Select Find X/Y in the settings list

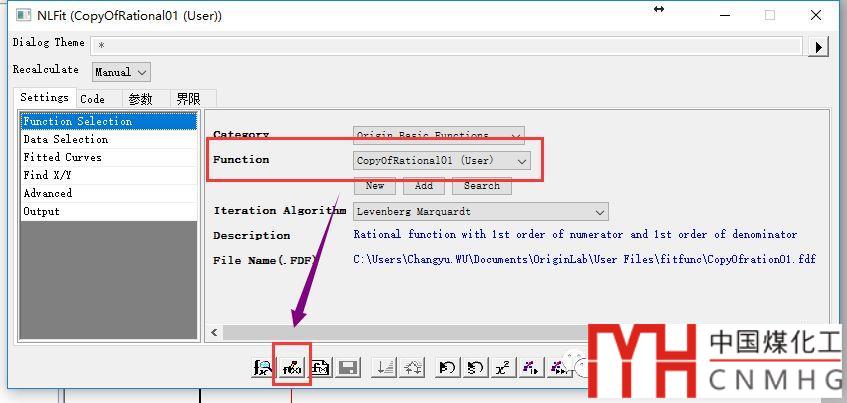click(109, 175)
